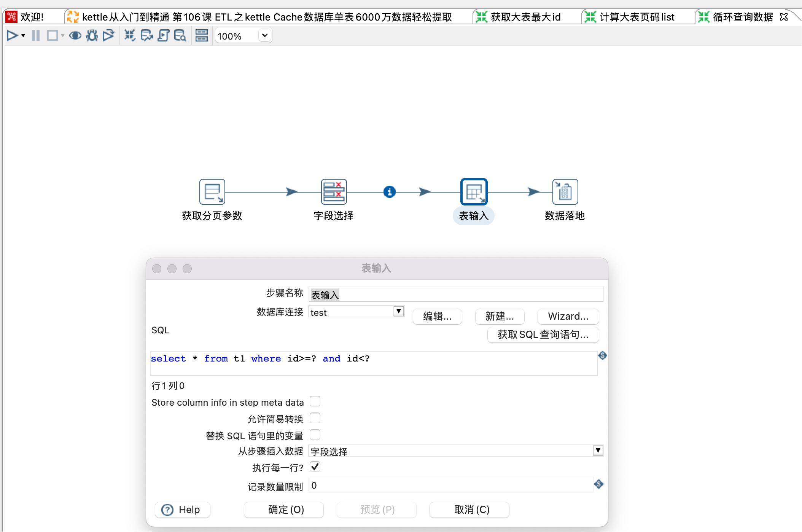The height and width of the screenshot is (532, 802).
Task: Click the 获取SQL查询语句... button
Action: pyautogui.click(x=543, y=335)
